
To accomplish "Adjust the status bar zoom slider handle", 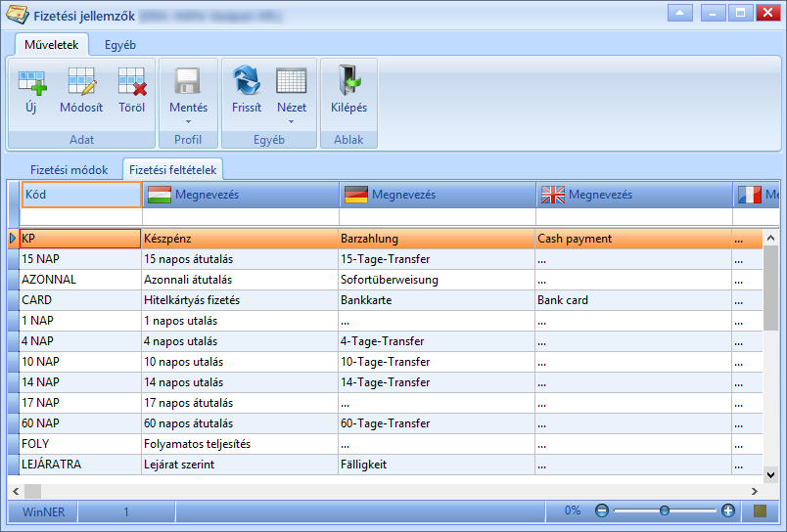I will 665,510.
